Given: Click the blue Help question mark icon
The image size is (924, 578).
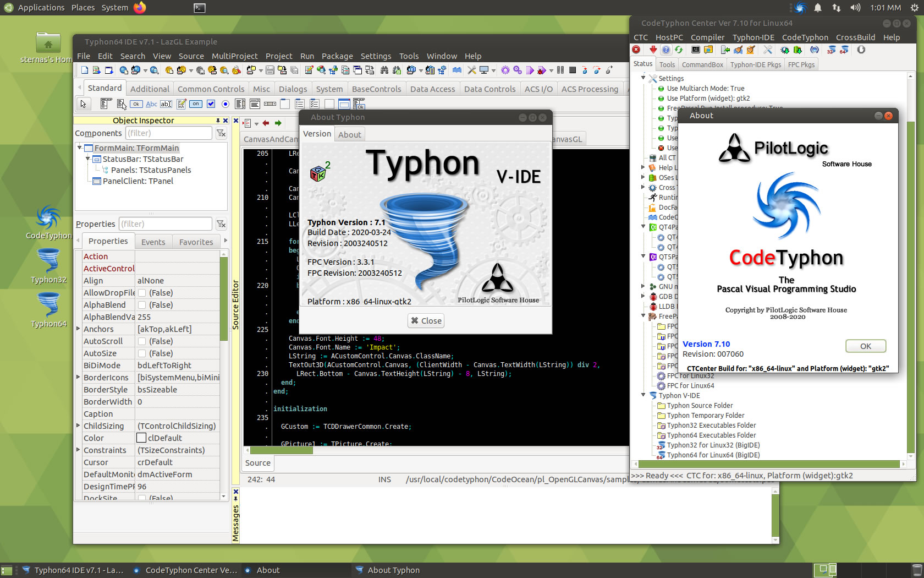Looking at the screenshot, I should pos(665,50).
